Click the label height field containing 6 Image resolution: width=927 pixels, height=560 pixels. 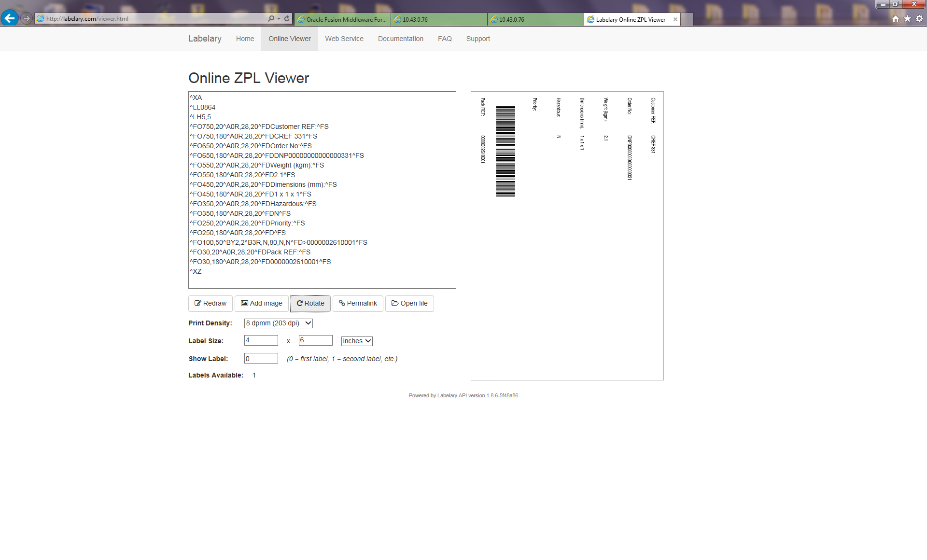(x=316, y=340)
